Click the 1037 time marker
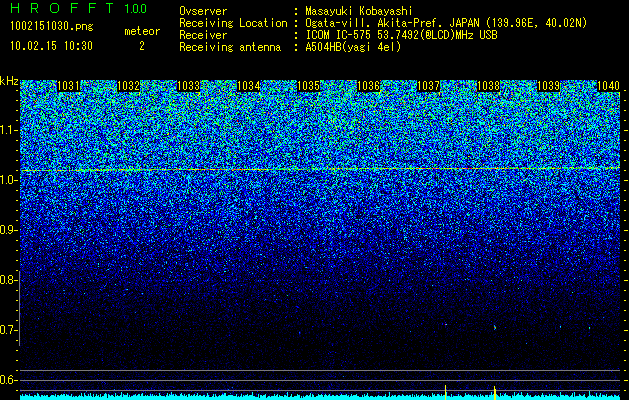This screenshot has width=629, height=400. [428, 86]
